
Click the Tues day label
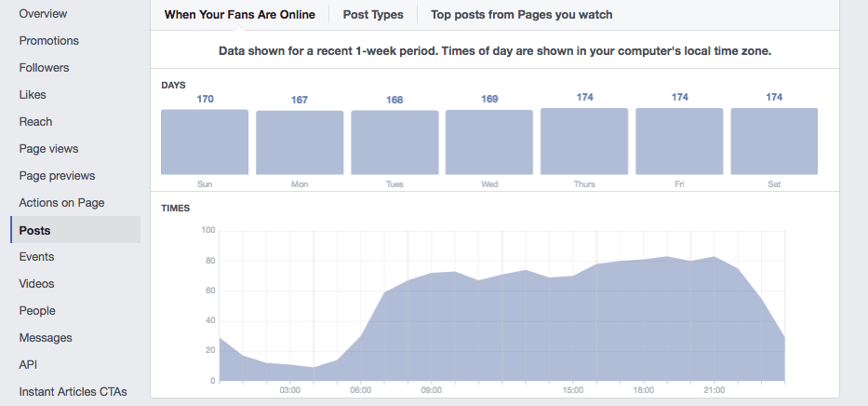tap(394, 183)
